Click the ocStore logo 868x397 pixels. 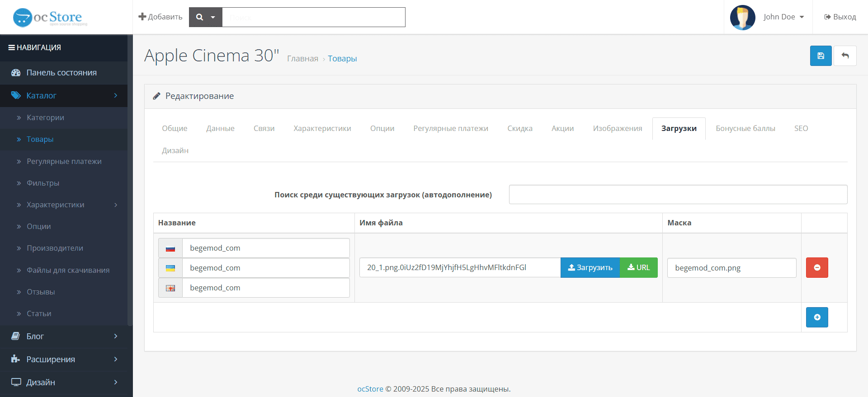pyautogui.click(x=50, y=17)
